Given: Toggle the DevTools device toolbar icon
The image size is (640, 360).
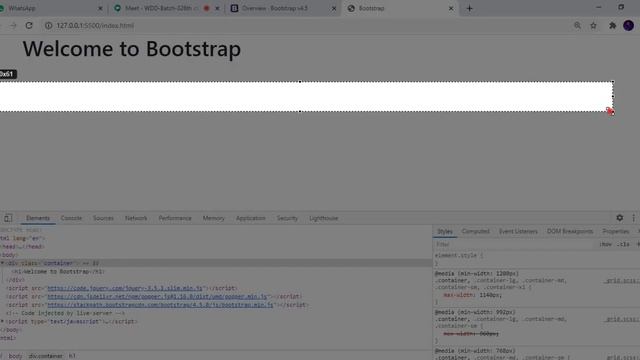Looking at the screenshot, I should click(x=8, y=218).
